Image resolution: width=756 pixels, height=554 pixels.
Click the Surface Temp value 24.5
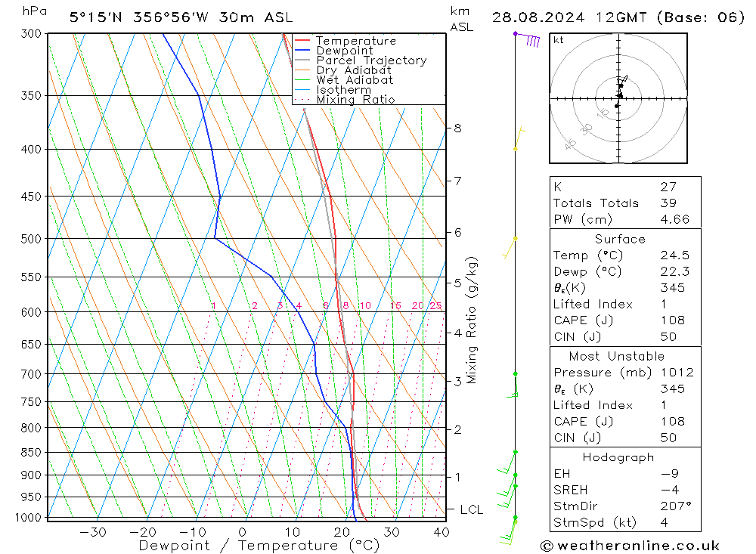(x=675, y=255)
